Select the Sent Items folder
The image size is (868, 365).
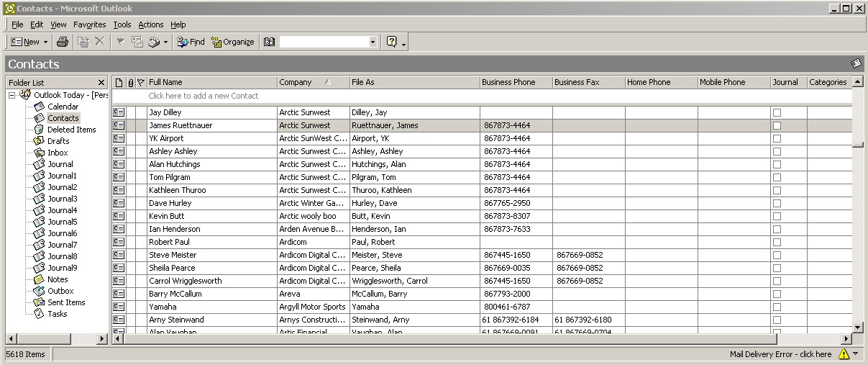point(66,302)
